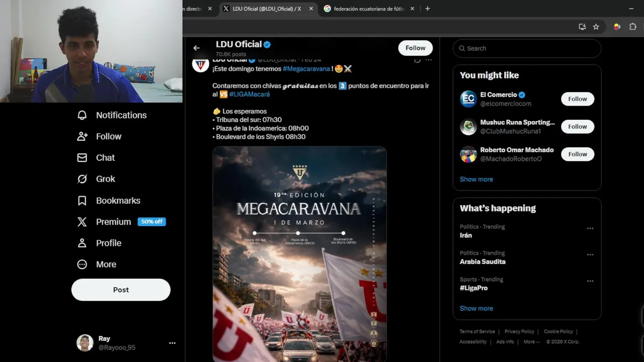Image resolution: width=644 pixels, height=362 pixels.
Task: Click the 70.6K posts count
Action: click(x=231, y=54)
